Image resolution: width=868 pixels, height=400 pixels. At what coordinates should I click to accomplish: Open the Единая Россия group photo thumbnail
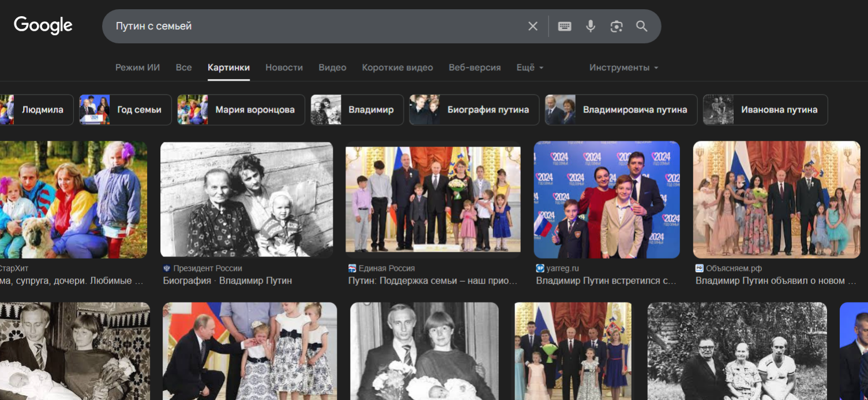(x=433, y=199)
